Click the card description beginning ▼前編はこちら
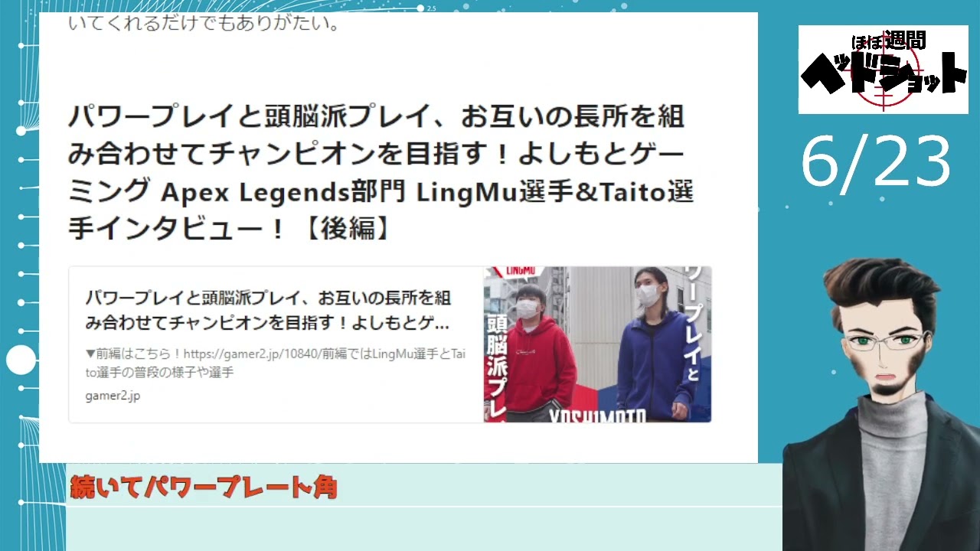The height and width of the screenshot is (551, 980). point(276,363)
